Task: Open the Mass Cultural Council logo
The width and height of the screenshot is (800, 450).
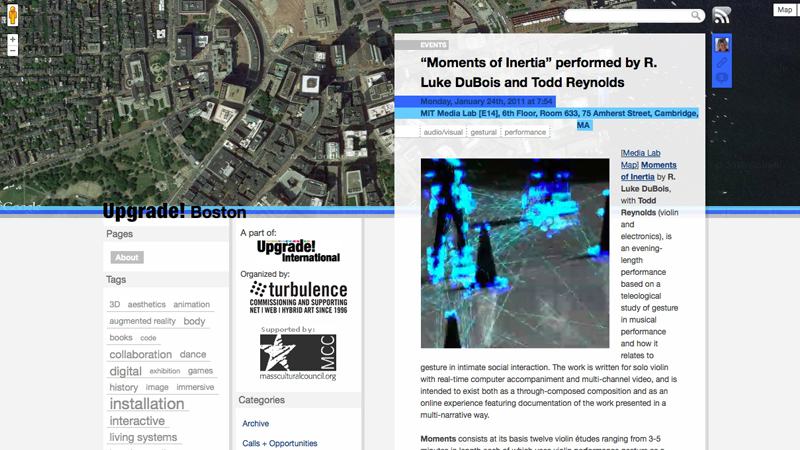Action: pos(298,353)
